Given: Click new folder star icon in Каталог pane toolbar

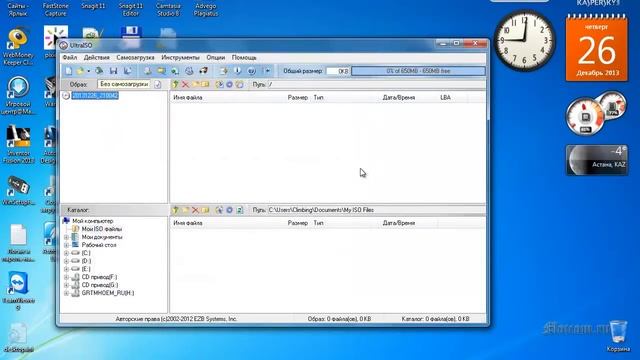Looking at the screenshot, I should click(185, 210).
